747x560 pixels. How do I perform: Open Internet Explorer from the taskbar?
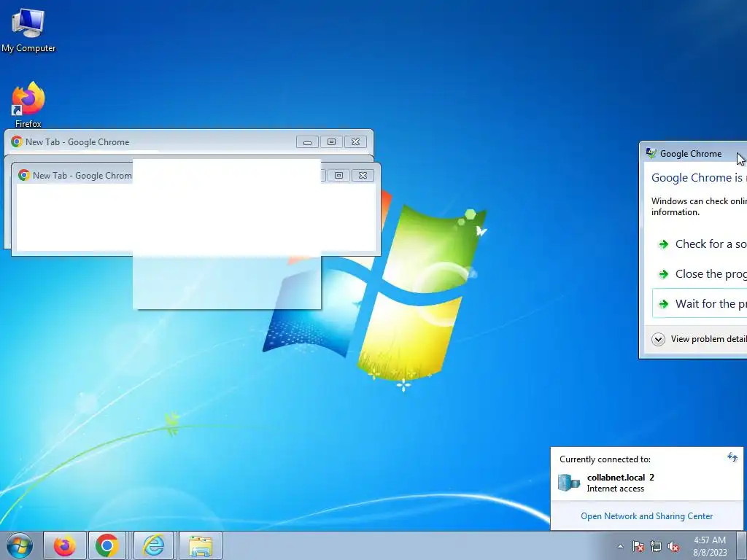point(153,545)
